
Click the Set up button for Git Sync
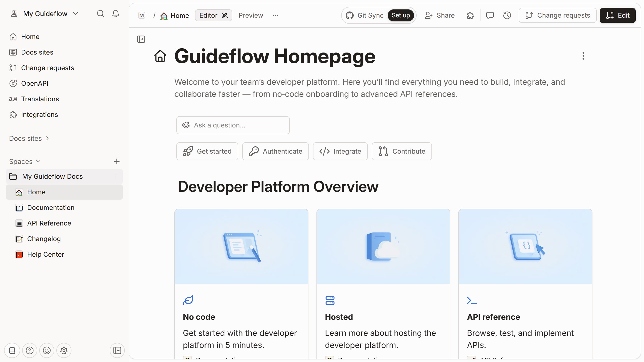click(x=401, y=15)
